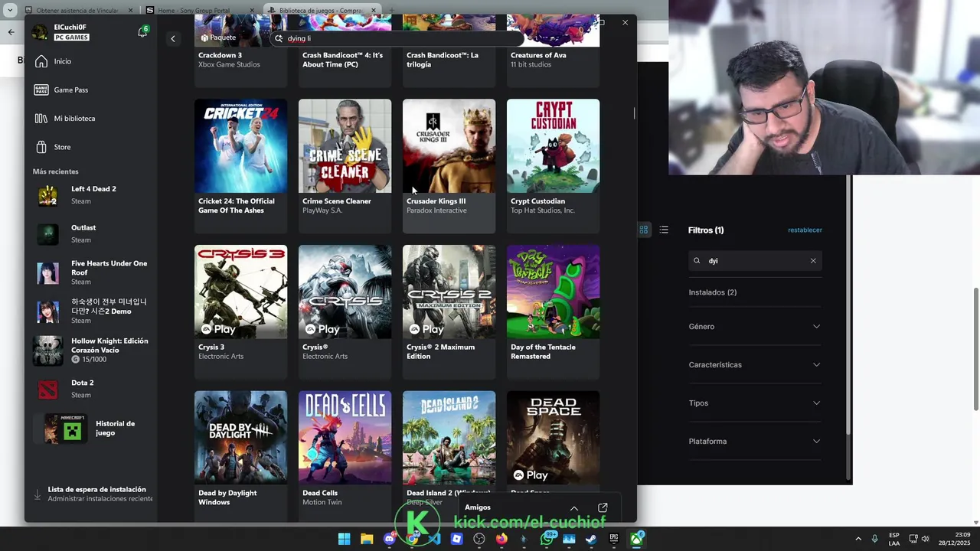Open Game Pass in the sidebar
The width and height of the screenshot is (980, 551).
pos(90,90)
